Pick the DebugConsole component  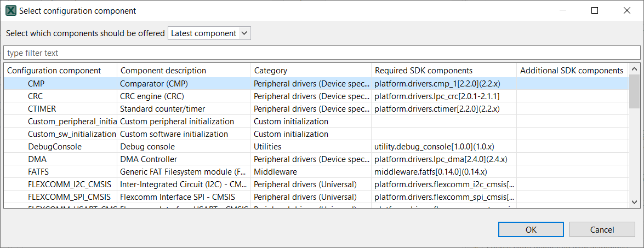click(54, 147)
